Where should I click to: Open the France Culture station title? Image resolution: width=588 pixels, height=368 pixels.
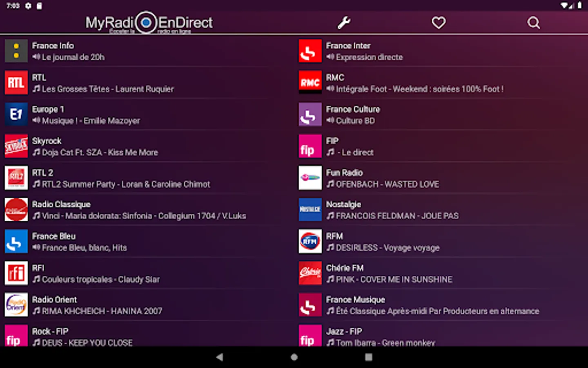(353, 109)
